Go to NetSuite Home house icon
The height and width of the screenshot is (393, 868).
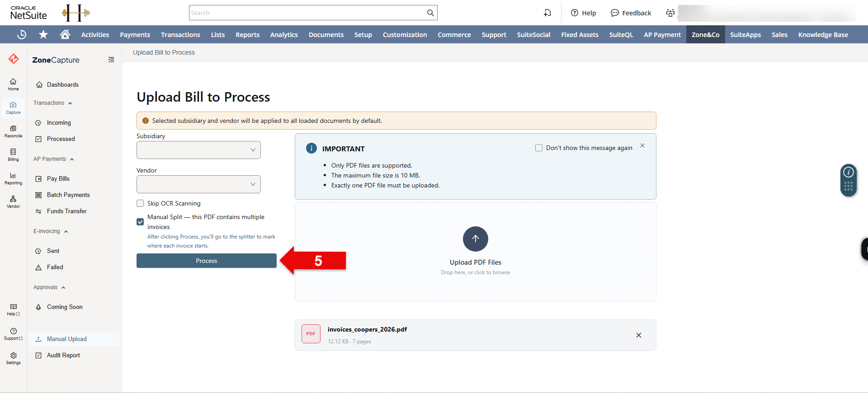pos(65,34)
